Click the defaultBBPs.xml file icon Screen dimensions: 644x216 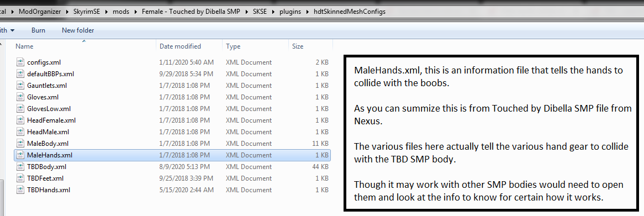pos(20,74)
